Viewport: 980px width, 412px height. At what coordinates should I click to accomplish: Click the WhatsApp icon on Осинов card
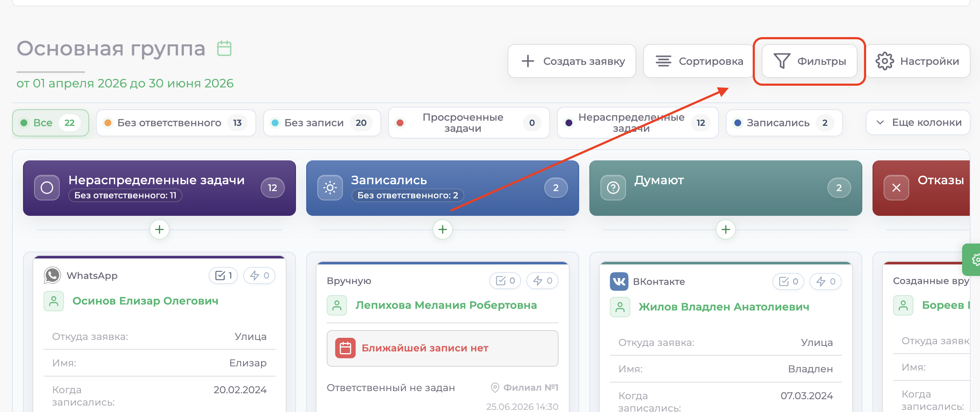pyautogui.click(x=52, y=276)
